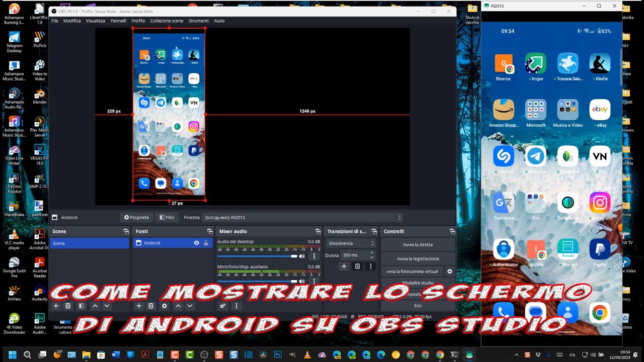This screenshot has height=362, width=644.
Task: Remove the selected source with trash icon
Action: [151, 306]
